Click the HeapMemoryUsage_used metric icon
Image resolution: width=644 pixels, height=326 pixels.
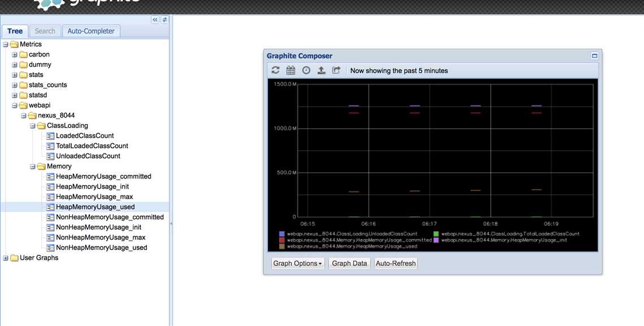pos(50,207)
